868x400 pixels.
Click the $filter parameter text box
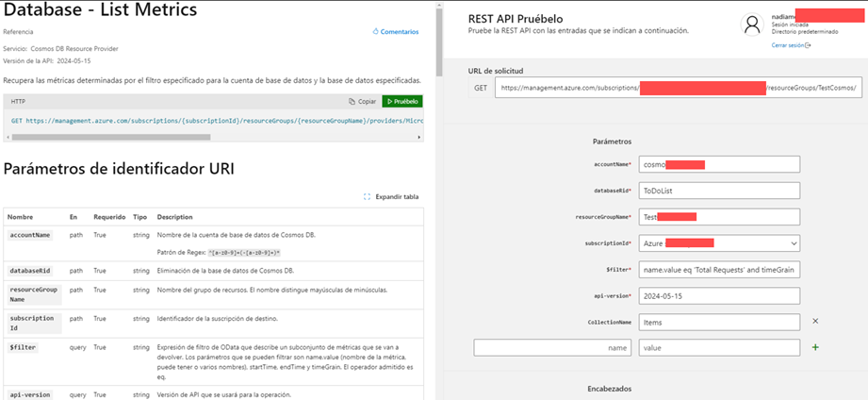pyautogui.click(x=719, y=270)
